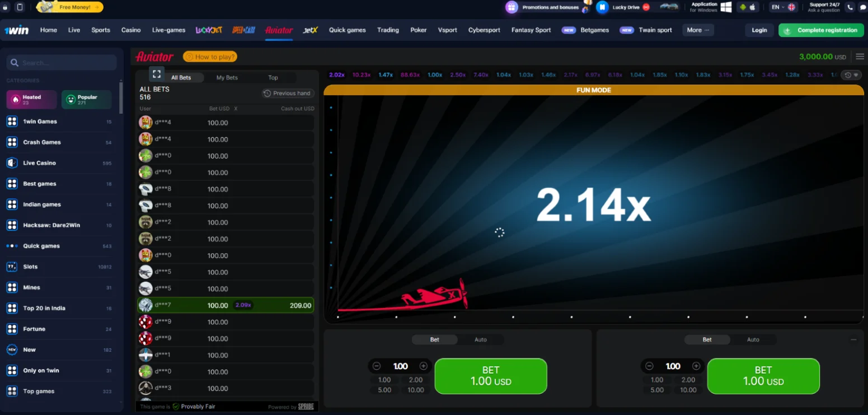Select the Heated category

[32, 100]
